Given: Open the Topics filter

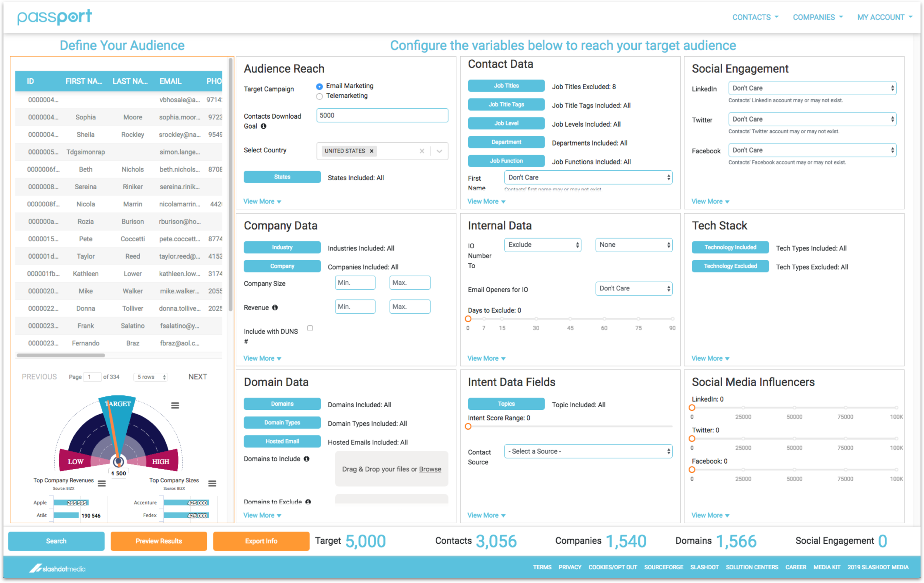Looking at the screenshot, I should pos(506,404).
